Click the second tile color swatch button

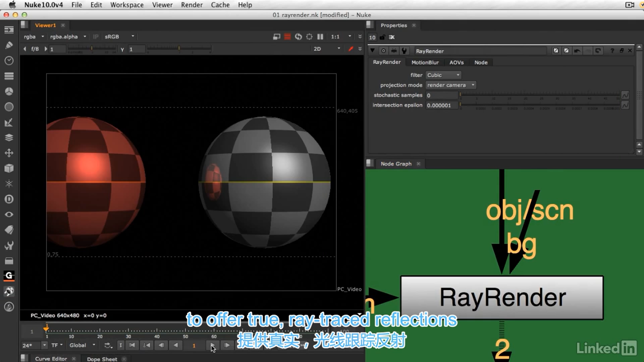(x=566, y=51)
